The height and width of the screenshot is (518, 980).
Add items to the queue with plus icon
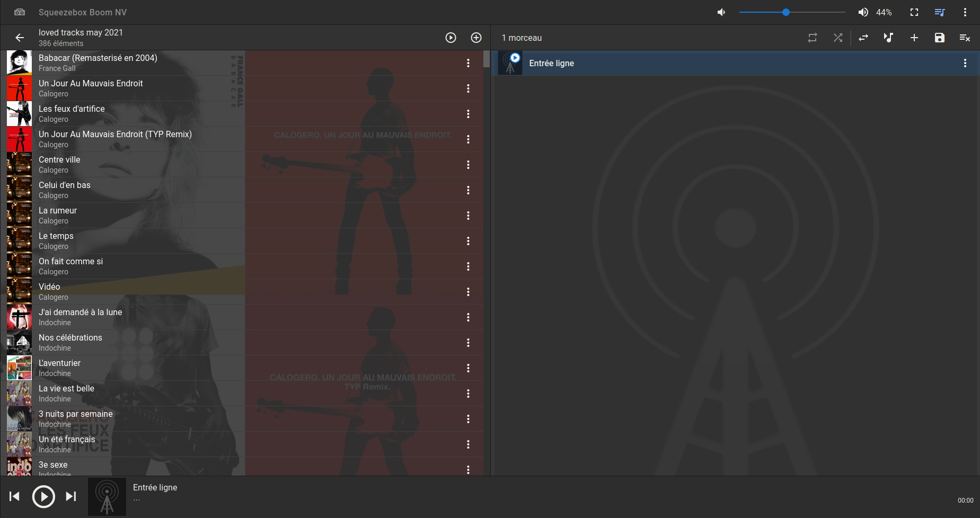coord(914,38)
